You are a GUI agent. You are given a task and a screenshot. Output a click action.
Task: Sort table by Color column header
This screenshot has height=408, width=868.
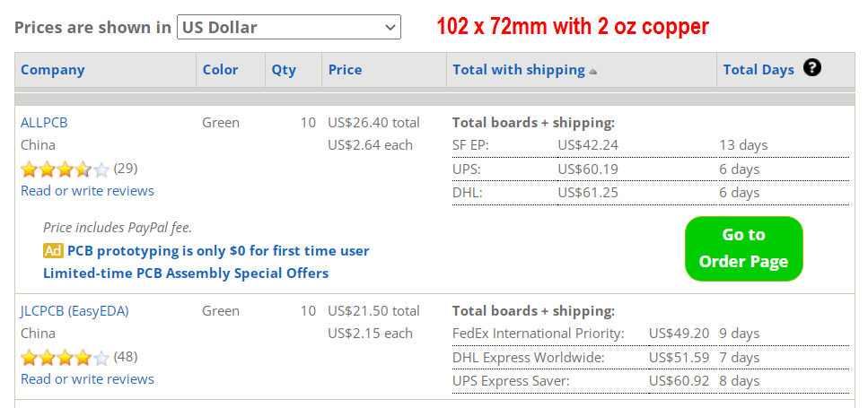[220, 70]
